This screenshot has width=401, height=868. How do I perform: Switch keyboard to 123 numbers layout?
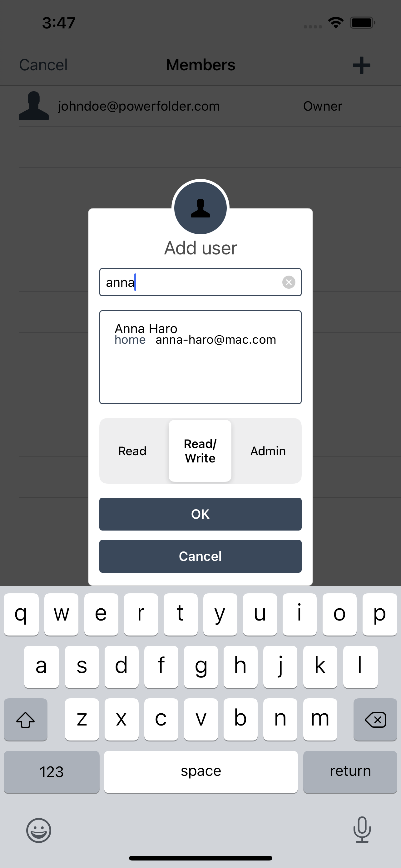pos(52,772)
